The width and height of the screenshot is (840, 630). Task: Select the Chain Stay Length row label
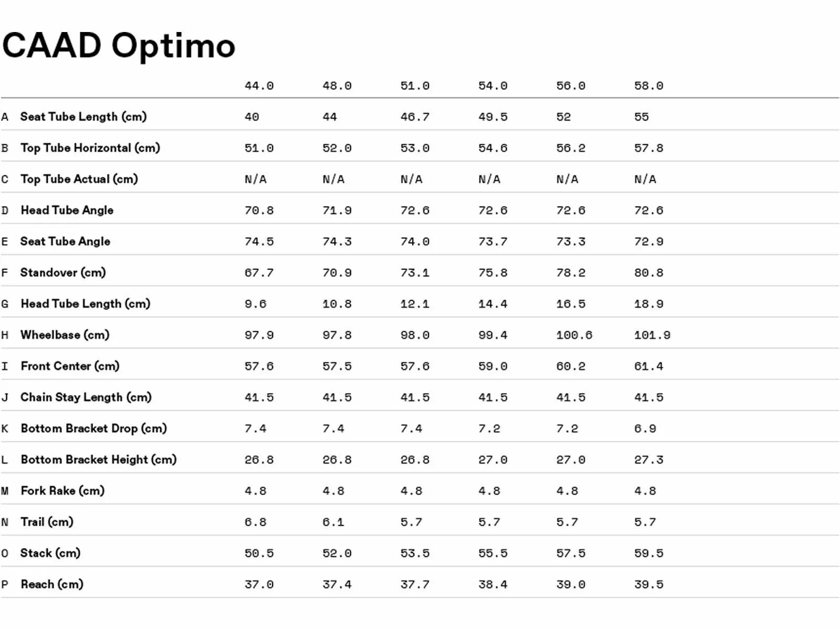tap(86, 397)
